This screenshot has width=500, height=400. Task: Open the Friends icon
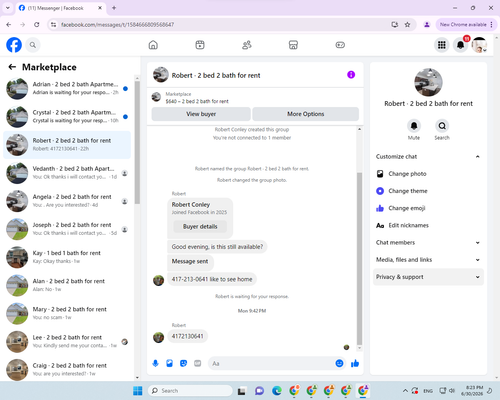247,45
